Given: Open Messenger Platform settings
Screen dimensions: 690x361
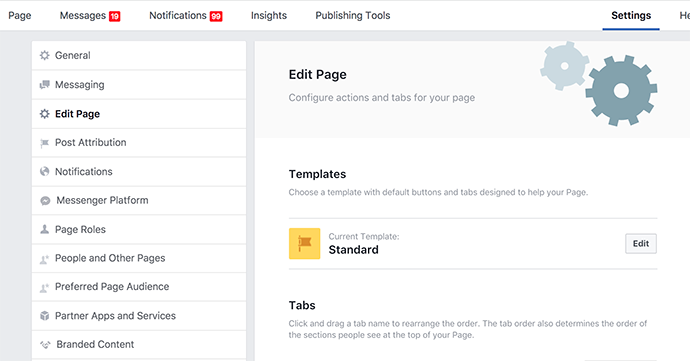Looking at the screenshot, I should 139,200.
